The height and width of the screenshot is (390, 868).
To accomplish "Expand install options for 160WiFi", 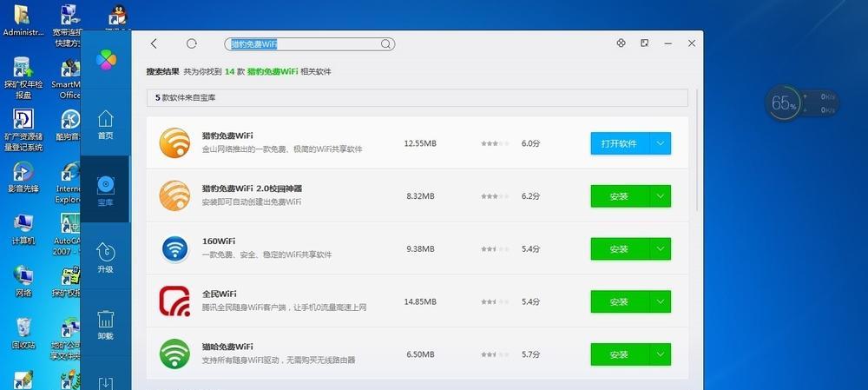I will pyautogui.click(x=660, y=249).
